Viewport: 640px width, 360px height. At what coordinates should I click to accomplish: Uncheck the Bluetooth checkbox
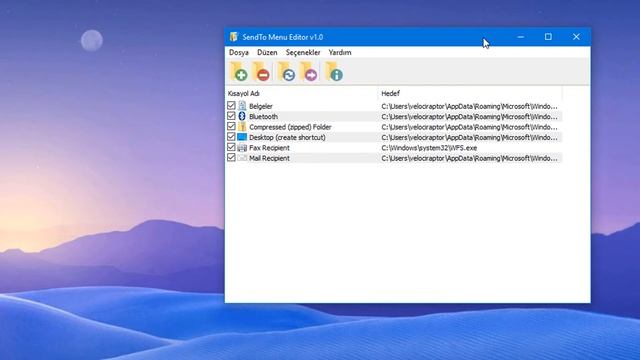point(231,116)
